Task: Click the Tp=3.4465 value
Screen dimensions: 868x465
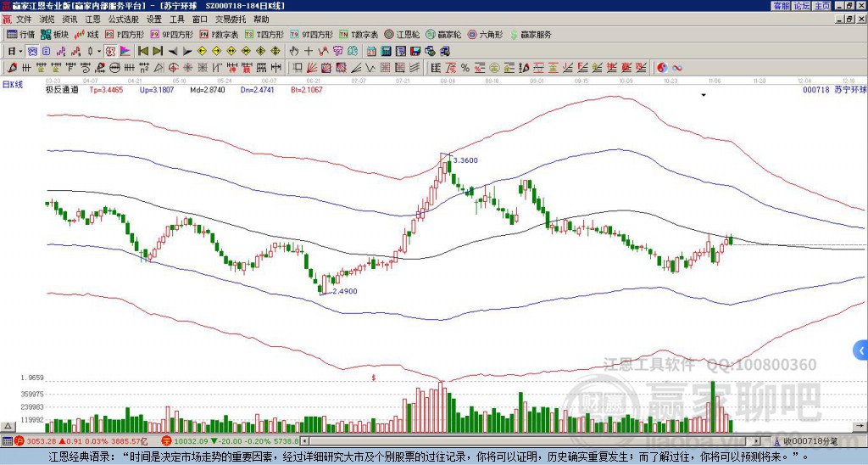Action: point(106,89)
